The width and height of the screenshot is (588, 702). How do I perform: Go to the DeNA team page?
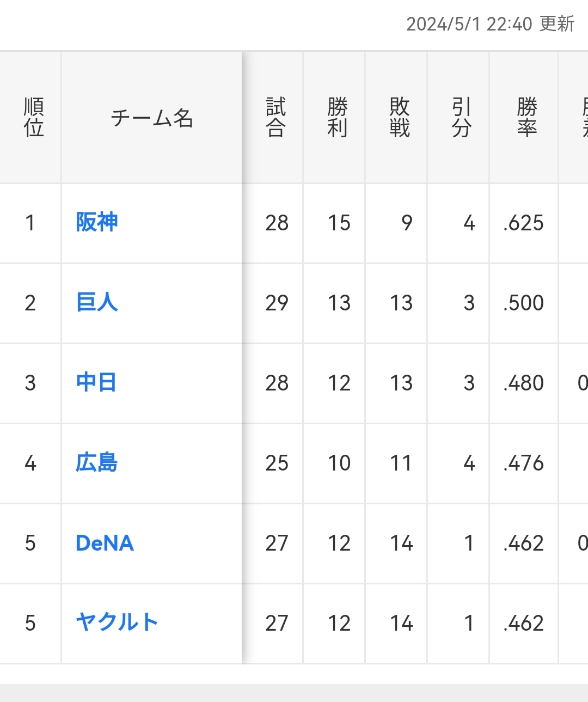(x=105, y=543)
